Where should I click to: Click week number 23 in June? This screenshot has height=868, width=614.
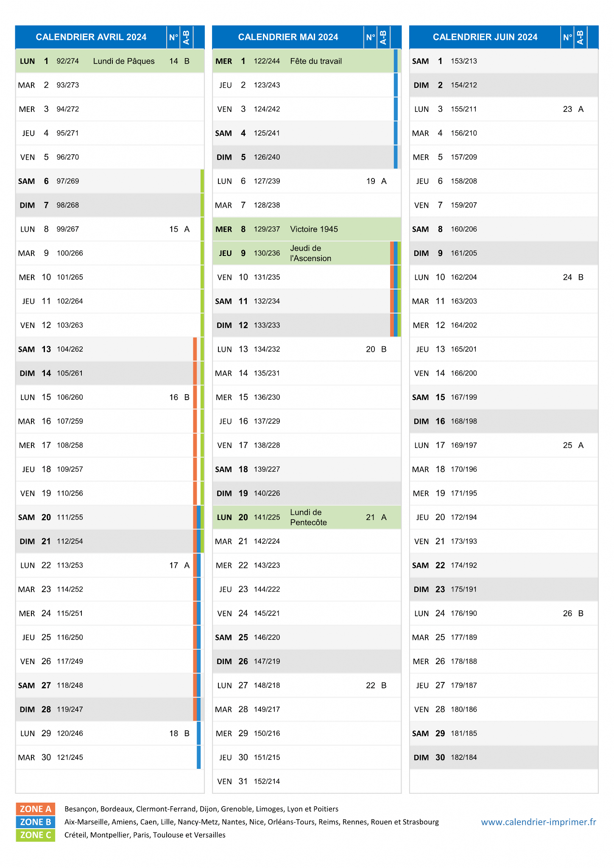click(567, 109)
